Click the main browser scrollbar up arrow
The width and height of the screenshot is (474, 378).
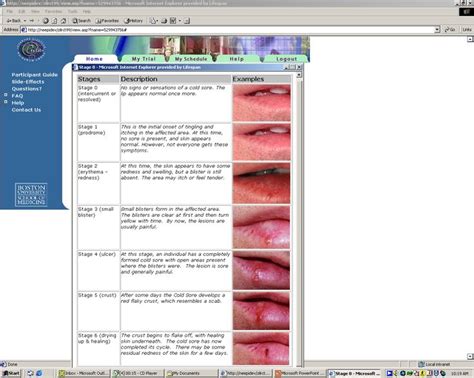pyautogui.click(x=470, y=39)
